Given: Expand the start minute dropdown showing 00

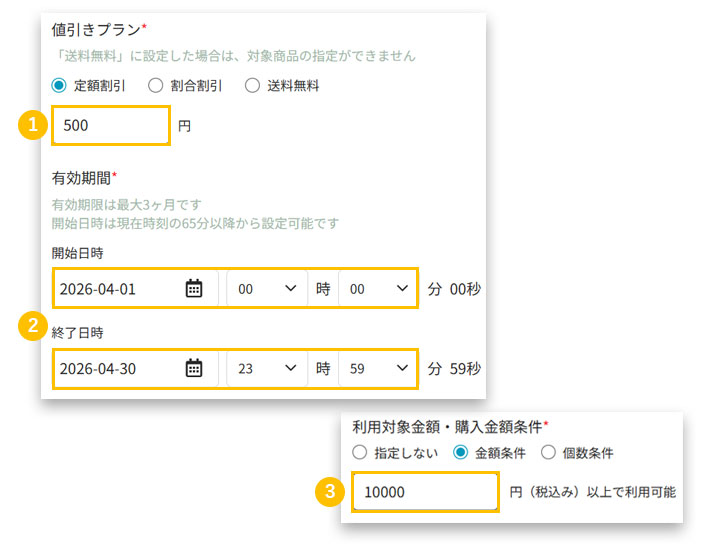Looking at the screenshot, I should (378, 288).
